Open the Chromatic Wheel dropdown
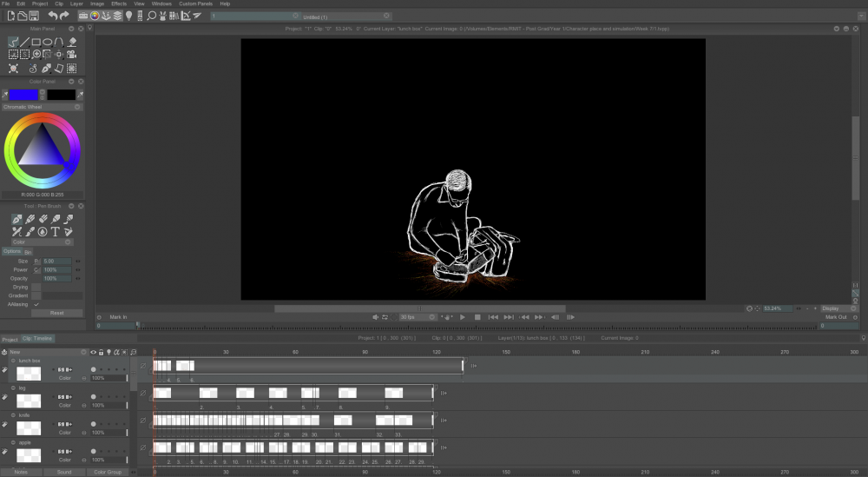Viewport: 868px width, 477px height. click(42, 107)
